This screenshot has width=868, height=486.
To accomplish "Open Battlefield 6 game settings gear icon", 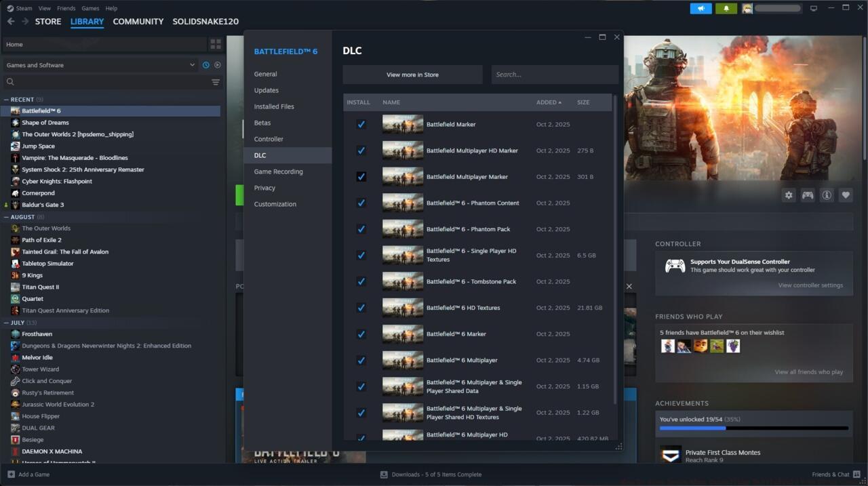I will (789, 195).
